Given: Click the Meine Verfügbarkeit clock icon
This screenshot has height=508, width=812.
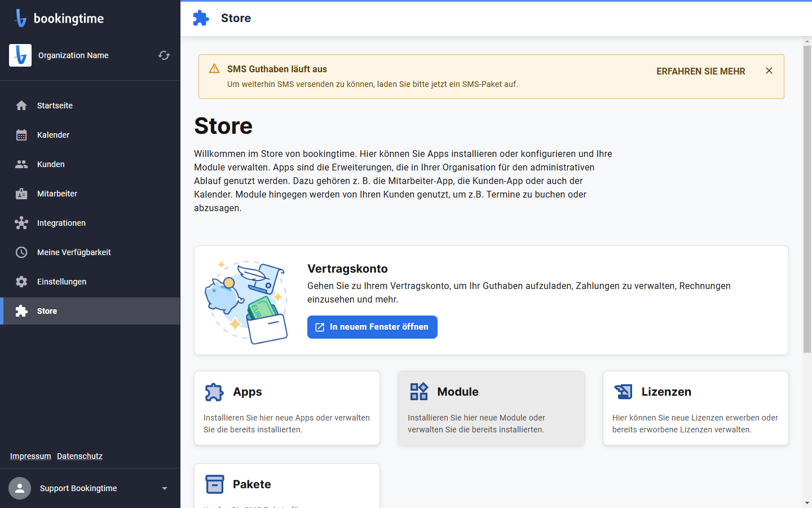Looking at the screenshot, I should (x=21, y=252).
